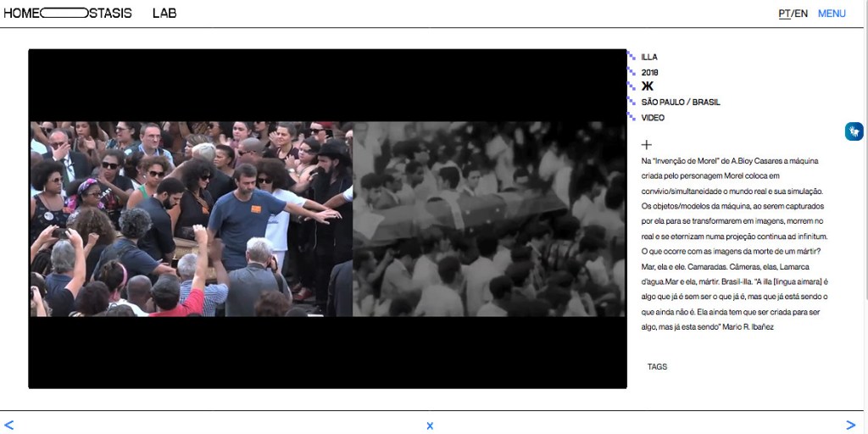Click the black-and-white funeral footage

pos(489,219)
